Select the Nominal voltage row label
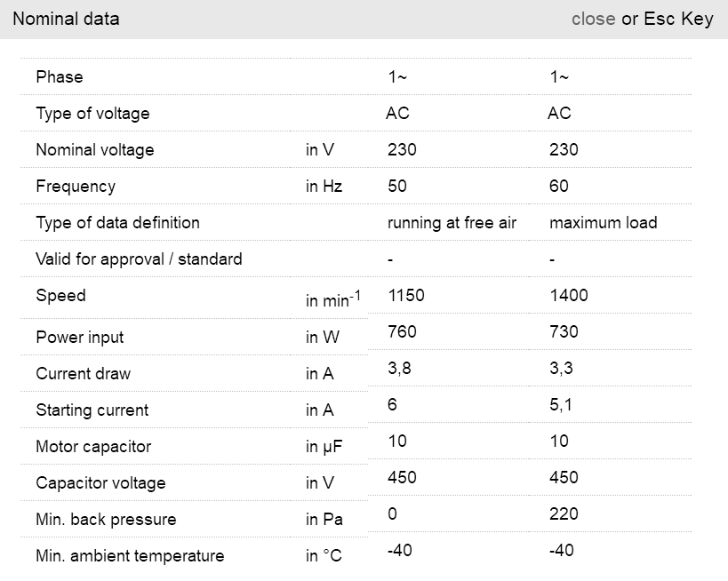 [x=94, y=150]
